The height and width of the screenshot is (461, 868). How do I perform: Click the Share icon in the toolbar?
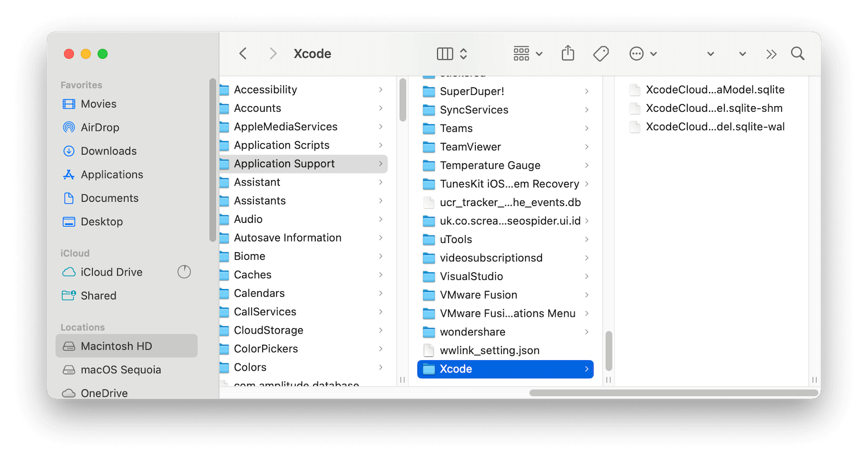pos(568,53)
